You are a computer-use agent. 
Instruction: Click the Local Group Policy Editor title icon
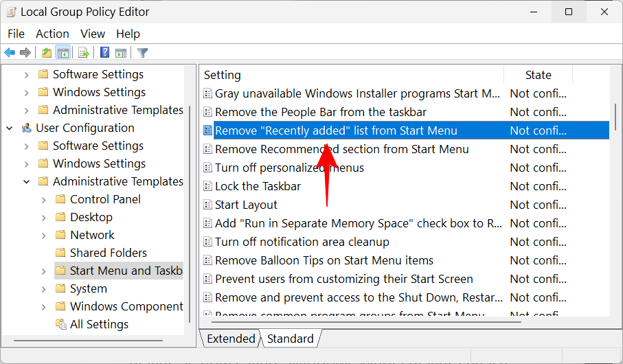11,12
